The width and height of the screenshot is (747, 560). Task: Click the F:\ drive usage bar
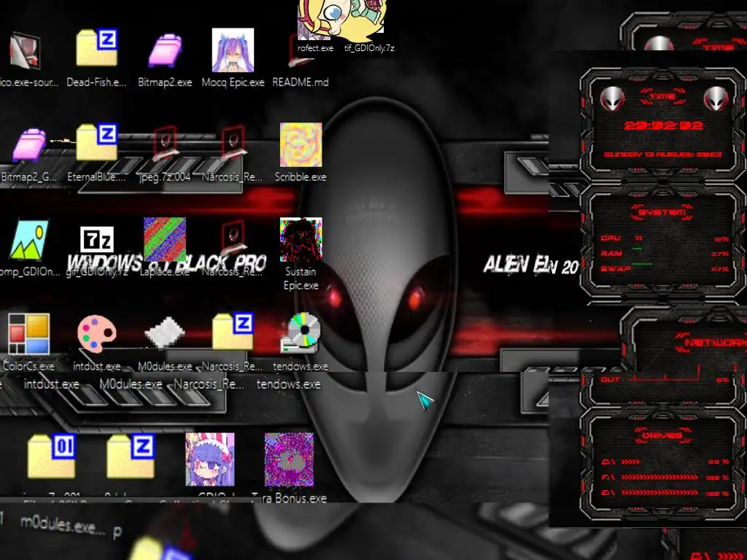659,477
